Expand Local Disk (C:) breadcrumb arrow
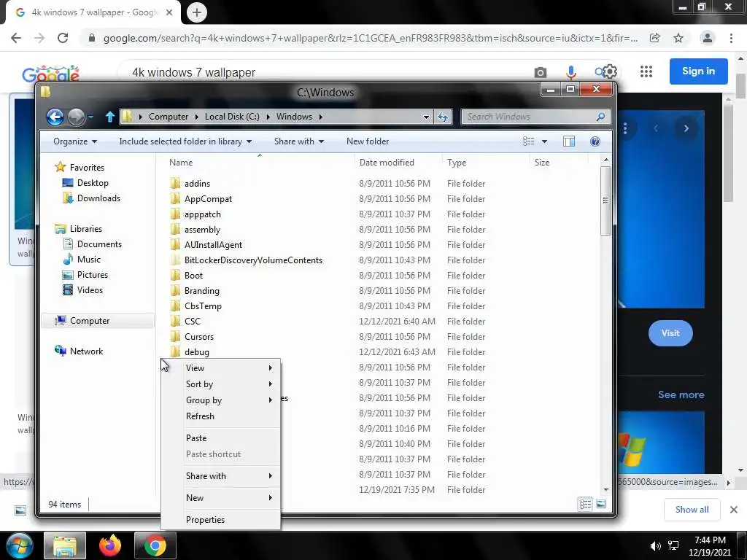This screenshot has height=560, width=747. tap(268, 117)
